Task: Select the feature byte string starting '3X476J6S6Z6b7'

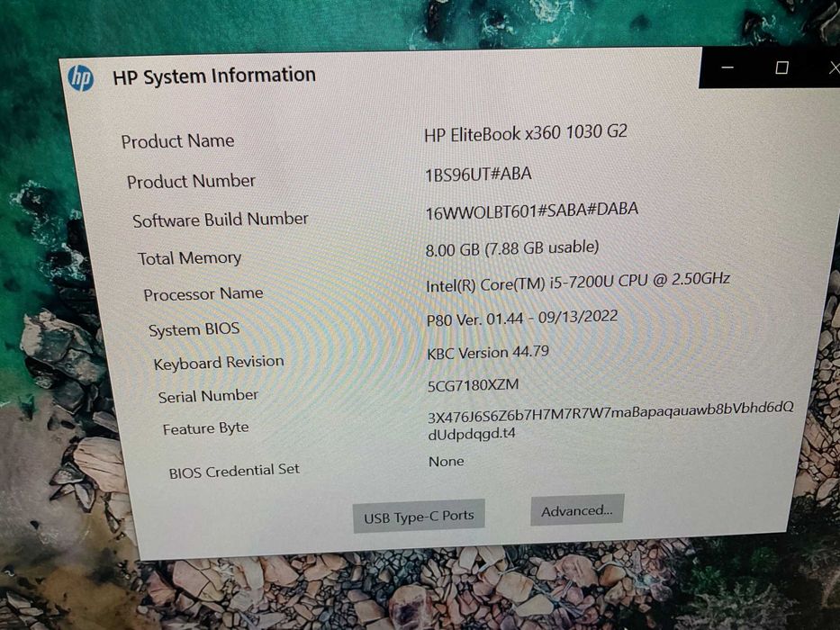Action: coord(610,420)
